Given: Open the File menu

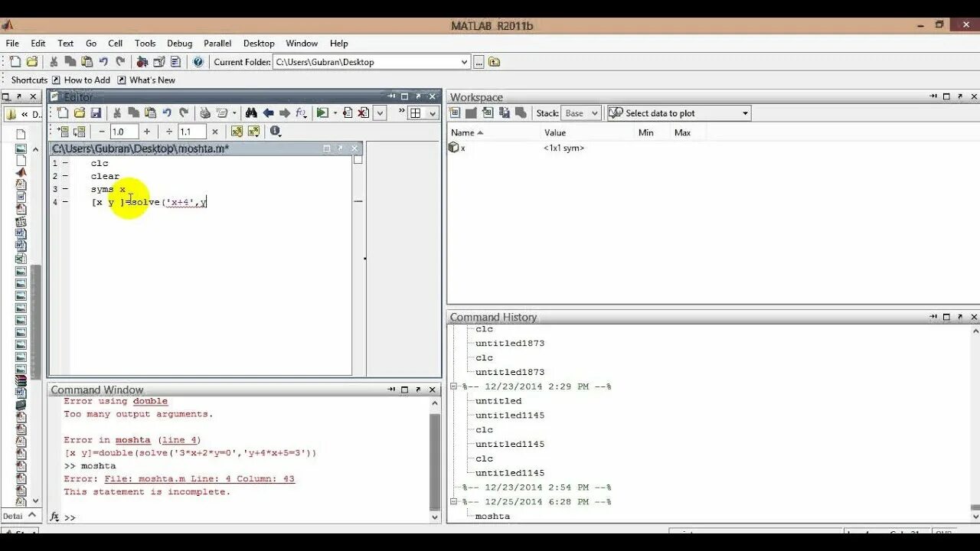Looking at the screenshot, I should pyautogui.click(x=12, y=44).
